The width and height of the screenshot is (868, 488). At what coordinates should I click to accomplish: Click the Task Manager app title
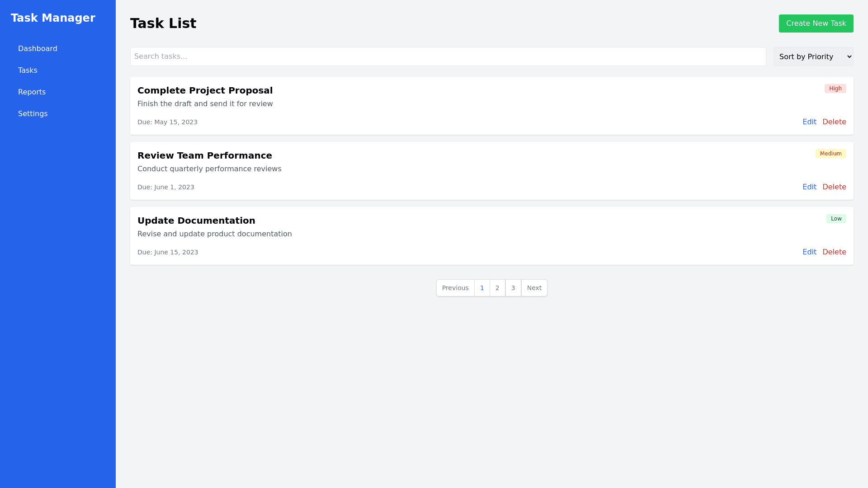[53, 18]
